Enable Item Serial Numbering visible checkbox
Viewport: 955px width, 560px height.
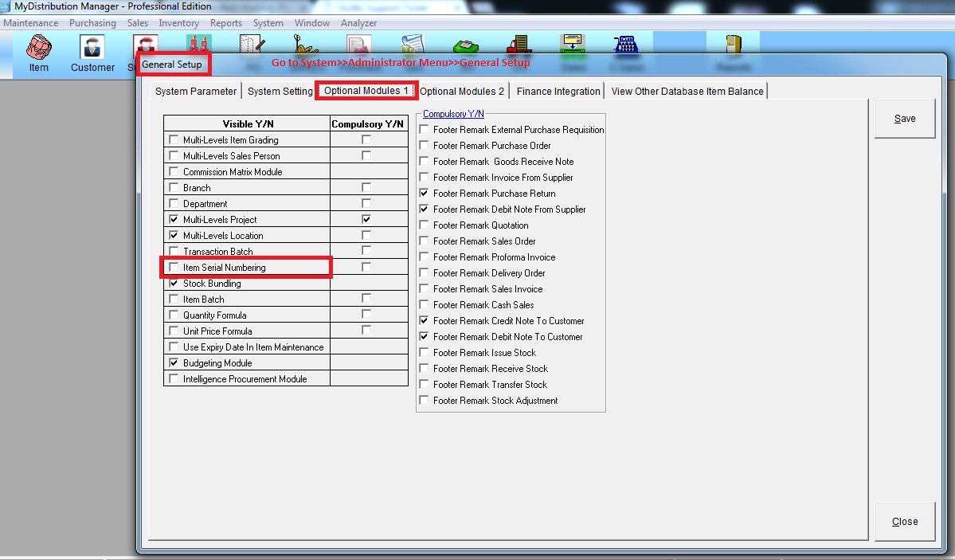point(174,268)
